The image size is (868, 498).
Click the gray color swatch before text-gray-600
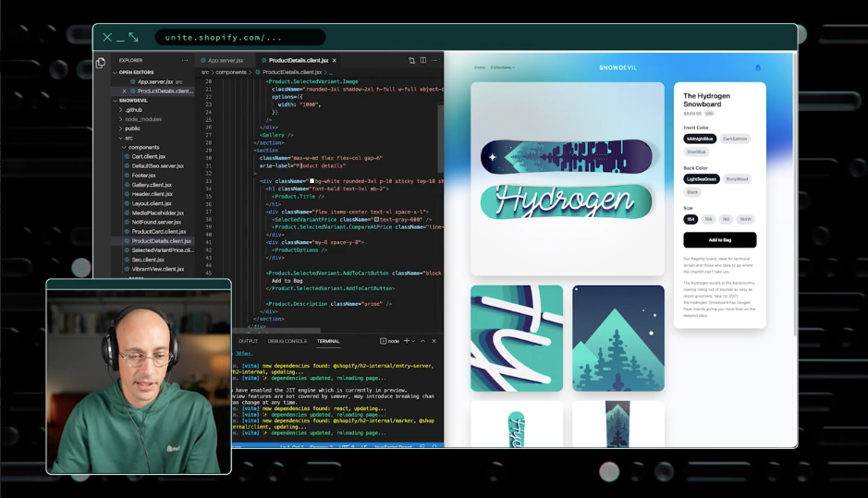[376, 220]
